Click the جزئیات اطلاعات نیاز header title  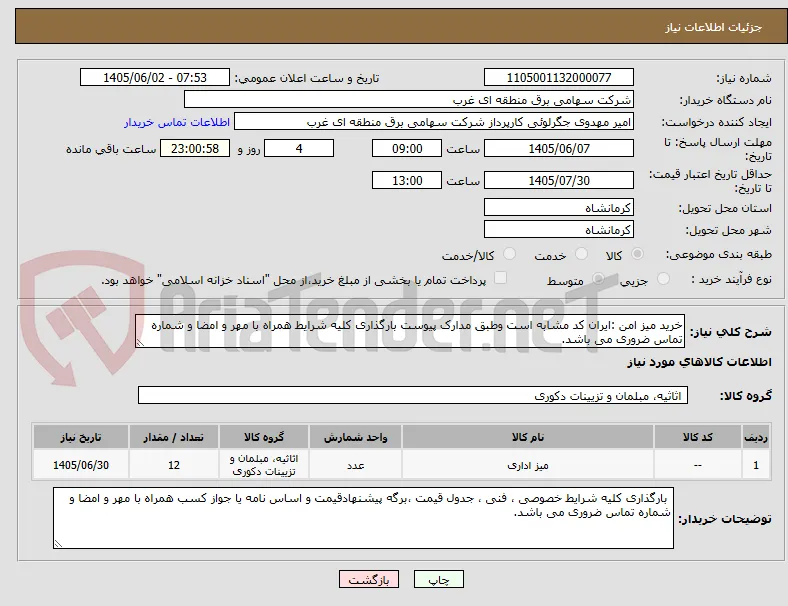coord(714,27)
